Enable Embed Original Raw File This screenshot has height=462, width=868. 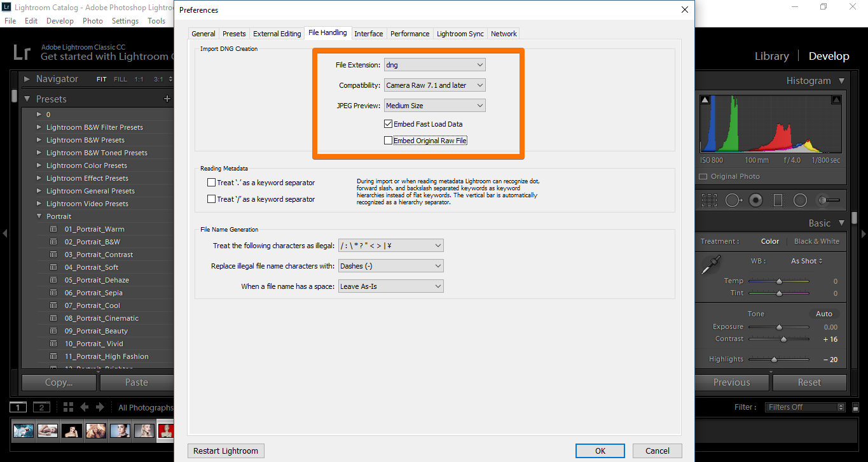389,140
